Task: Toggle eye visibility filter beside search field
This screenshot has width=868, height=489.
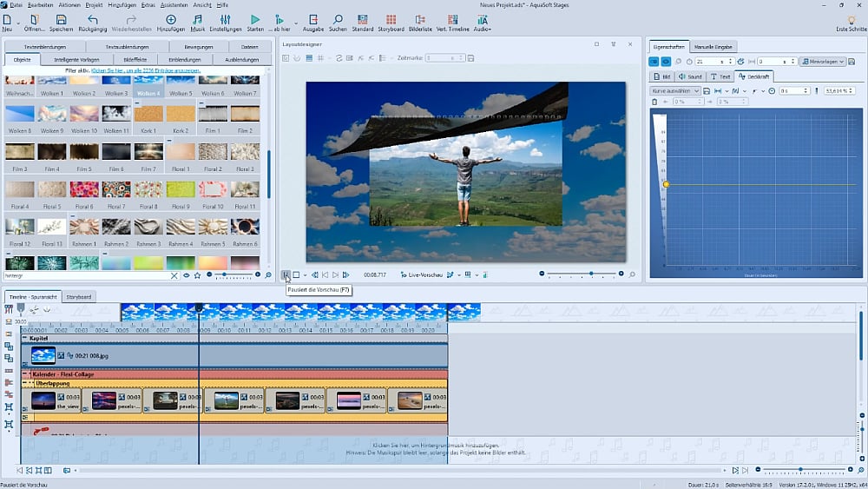Action: point(186,275)
